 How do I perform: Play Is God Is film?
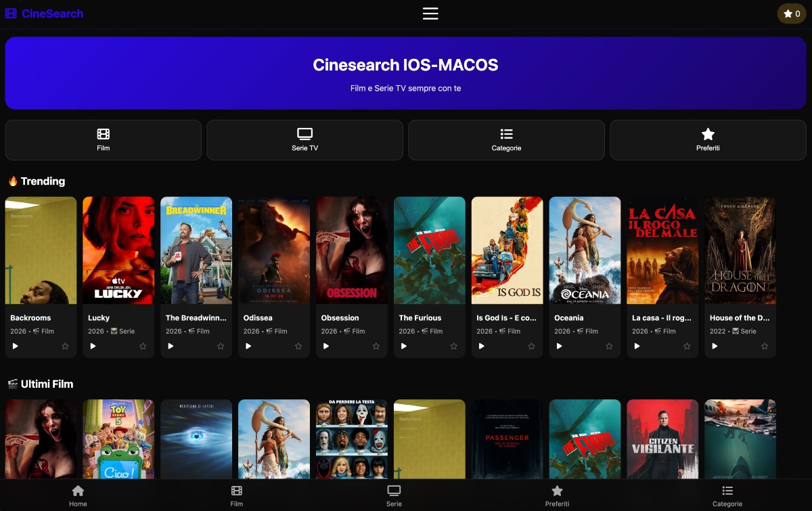pyautogui.click(x=482, y=346)
